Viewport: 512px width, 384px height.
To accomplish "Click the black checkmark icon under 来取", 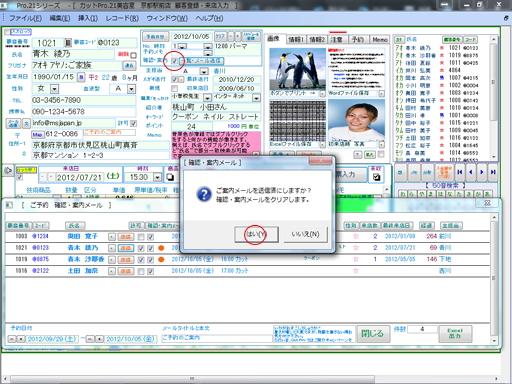I will coord(376,177).
